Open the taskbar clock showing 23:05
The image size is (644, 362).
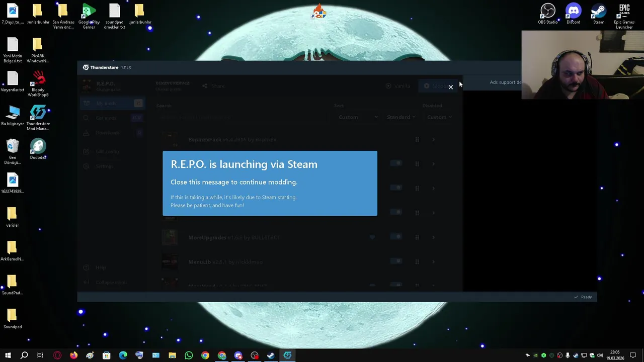pos(615,355)
